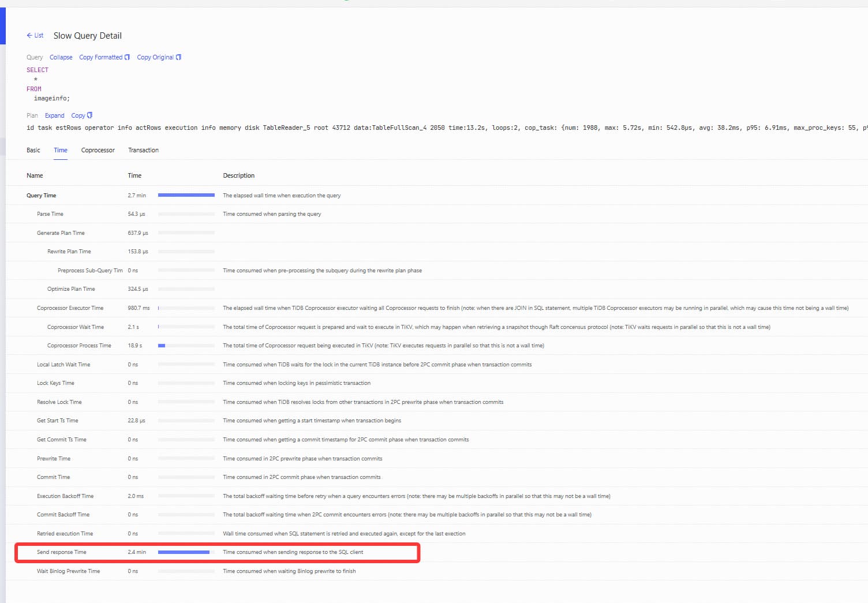The width and height of the screenshot is (868, 603).
Task: Click the Plan Copy link
Action: point(78,115)
